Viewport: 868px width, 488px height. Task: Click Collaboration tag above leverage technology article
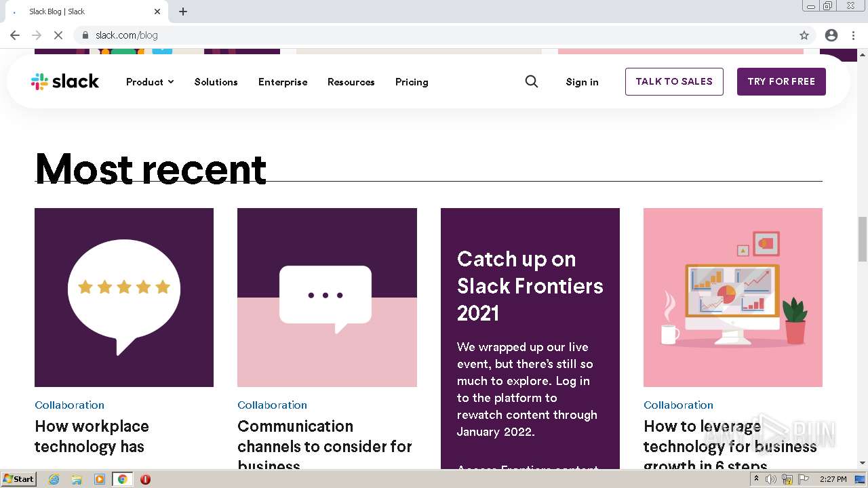point(678,405)
